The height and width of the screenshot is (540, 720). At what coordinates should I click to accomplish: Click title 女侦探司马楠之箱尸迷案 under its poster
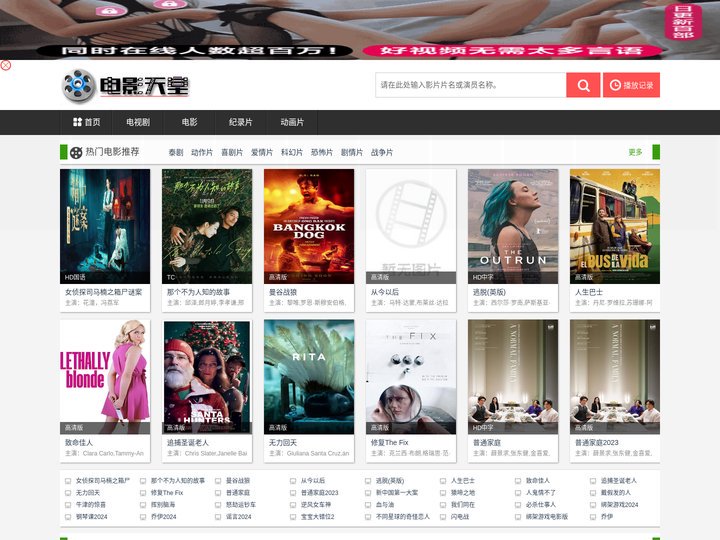[x=104, y=292]
